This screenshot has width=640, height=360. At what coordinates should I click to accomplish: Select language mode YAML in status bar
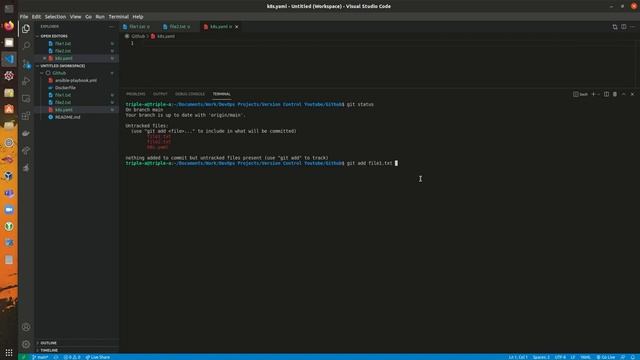pyautogui.click(x=585, y=357)
